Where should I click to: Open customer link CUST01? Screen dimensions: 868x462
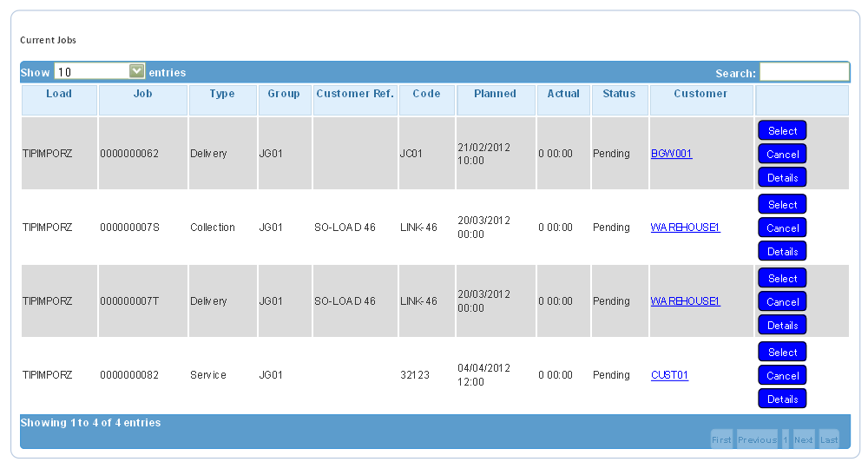point(669,374)
